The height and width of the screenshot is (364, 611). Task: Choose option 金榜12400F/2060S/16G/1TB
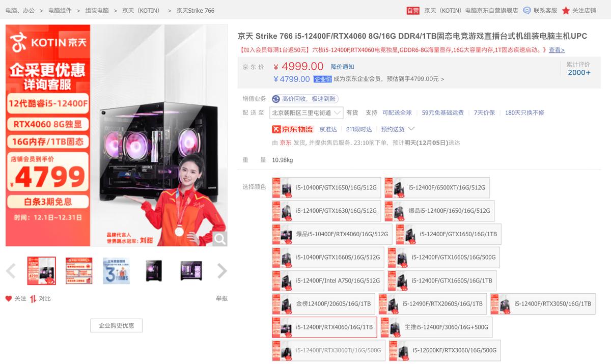[x=323, y=304]
